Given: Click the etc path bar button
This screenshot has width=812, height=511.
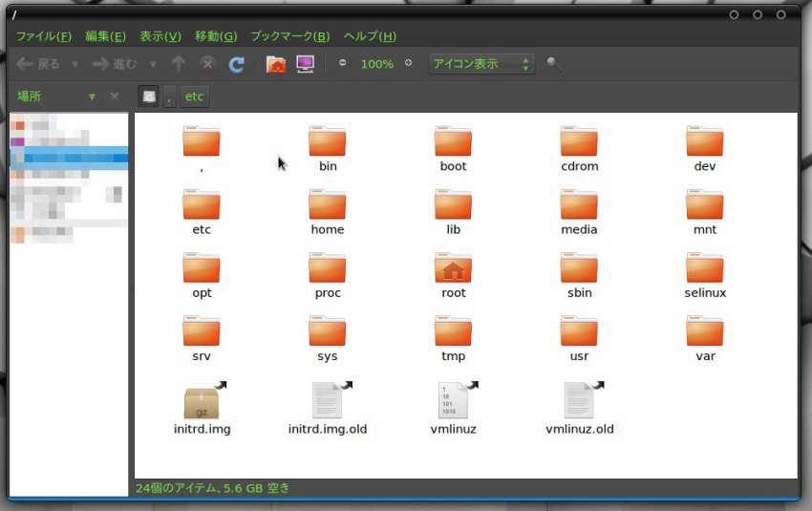Looking at the screenshot, I should point(194,96).
